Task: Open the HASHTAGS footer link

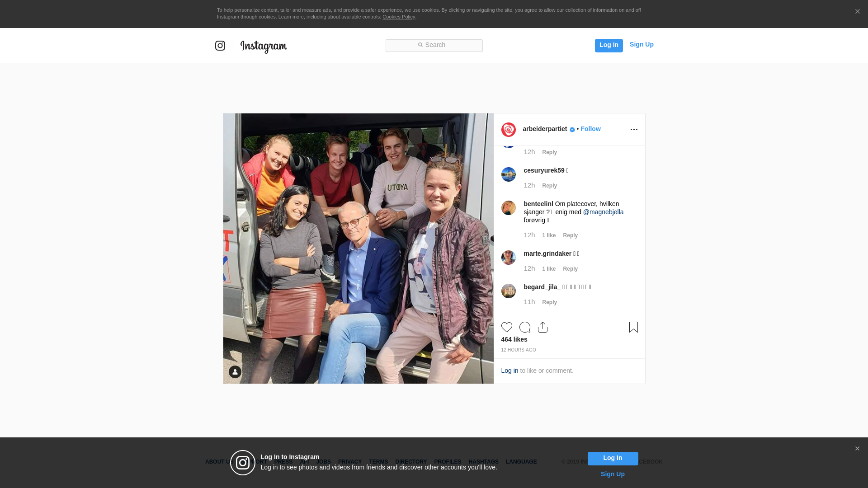Action: [x=483, y=462]
